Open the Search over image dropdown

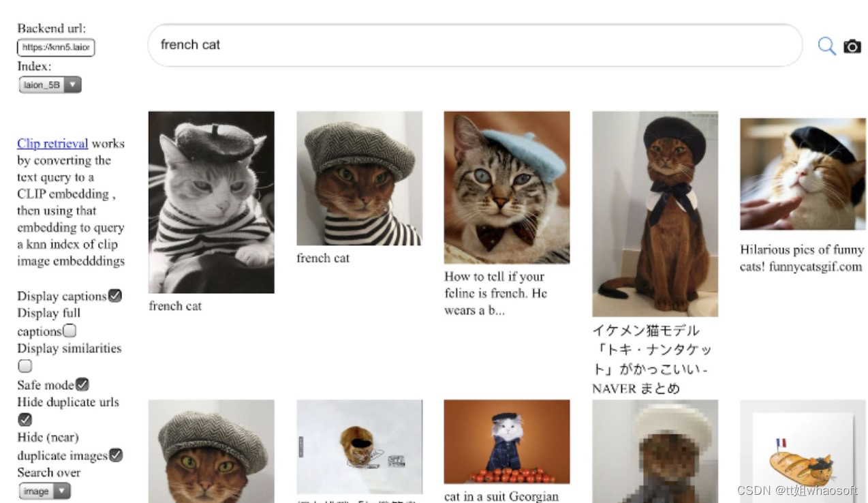pyautogui.click(x=44, y=491)
